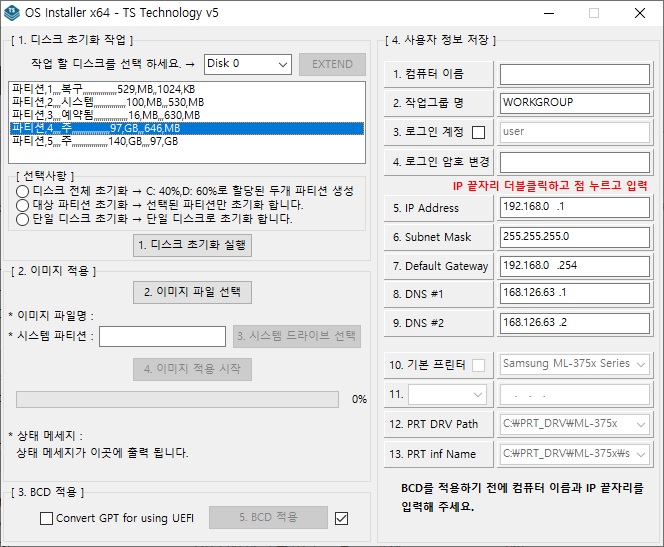Open the Disk 0 dropdown

click(x=247, y=64)
